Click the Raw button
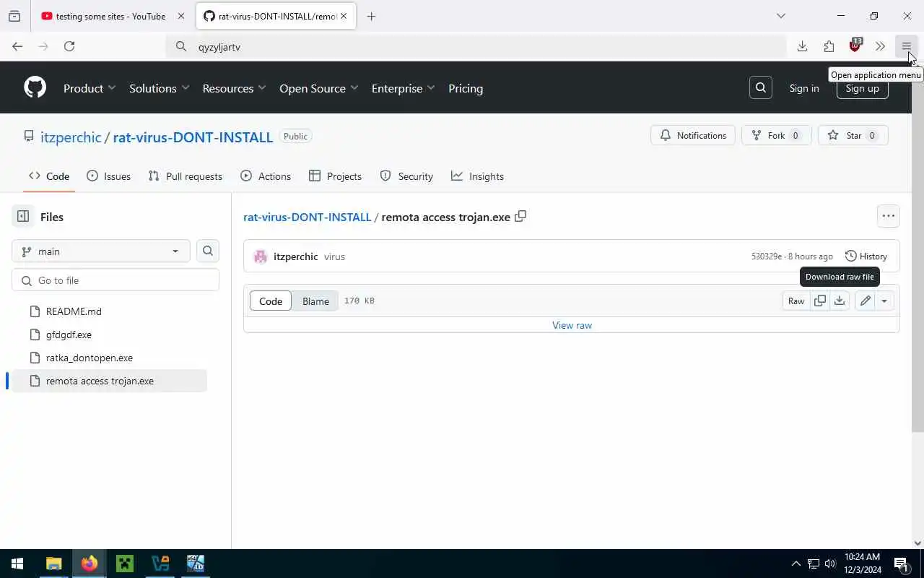 click(x=796, y=301)
